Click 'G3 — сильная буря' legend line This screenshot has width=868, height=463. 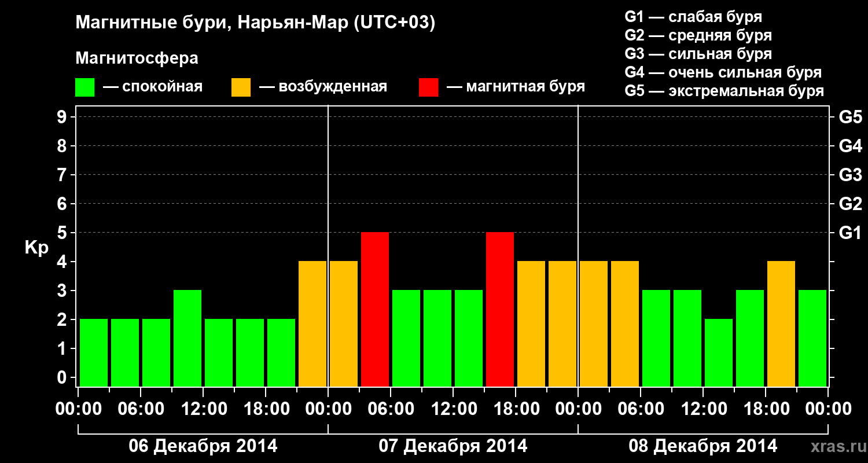click(698, 54)
